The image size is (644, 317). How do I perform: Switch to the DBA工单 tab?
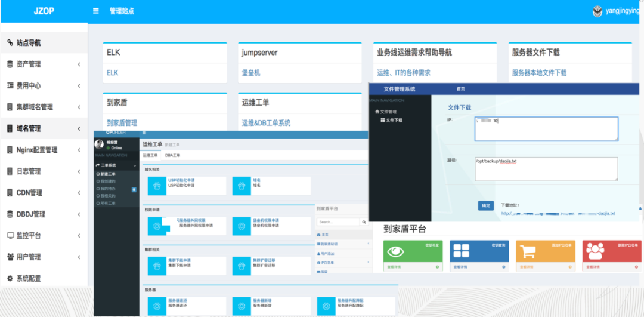(172, 155)
